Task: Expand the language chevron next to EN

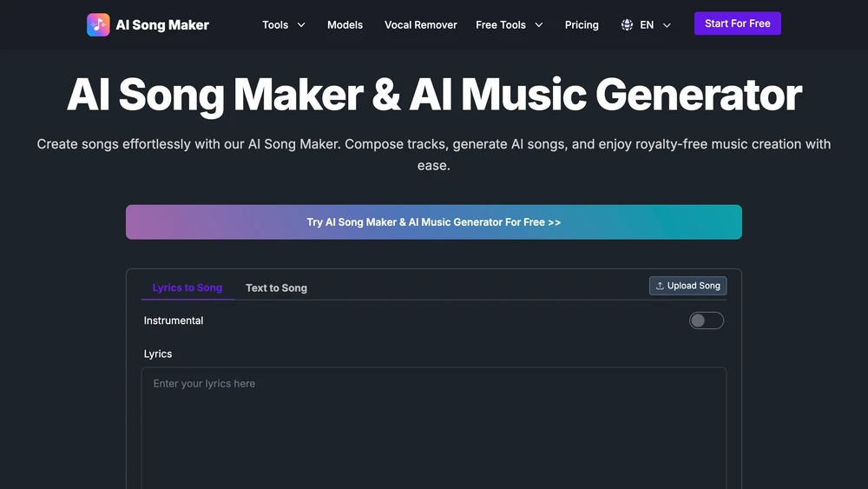Action: 667,25
